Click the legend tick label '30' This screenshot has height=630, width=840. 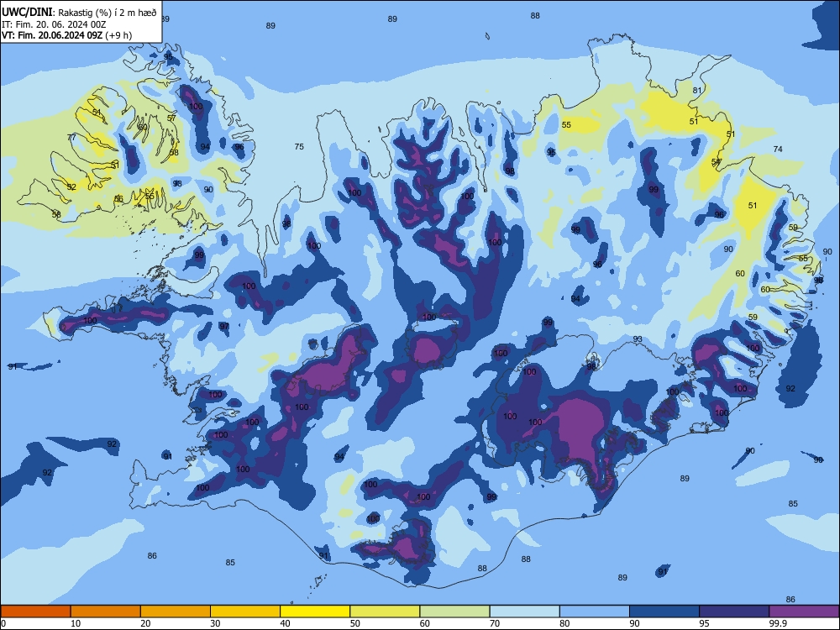pos(215,623)
